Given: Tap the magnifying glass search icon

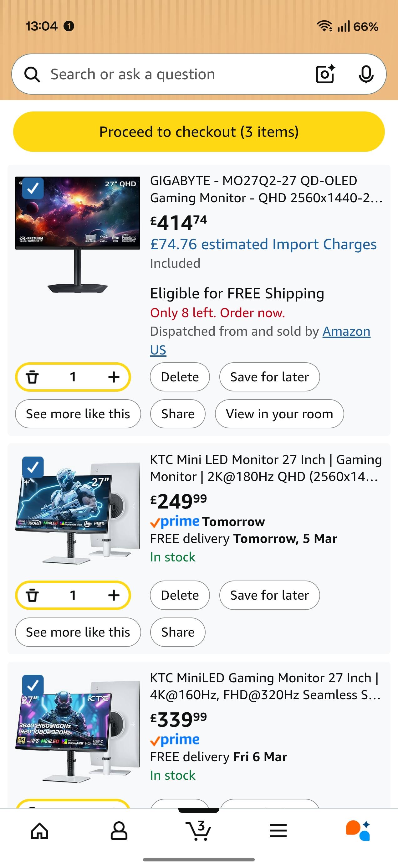Looking at the screenshot, I should pyautogui.click(x=32, y=75).
